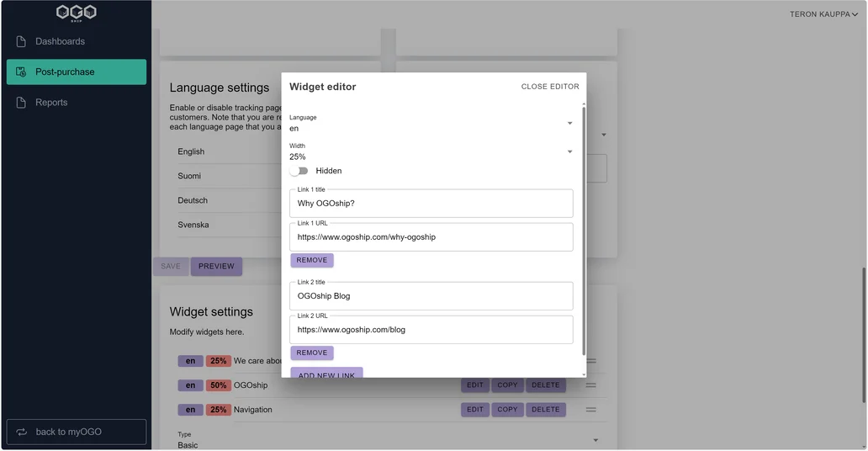Remove link 1 Why OGOship
Screen dimensions: 868x451
coord(312,260)
